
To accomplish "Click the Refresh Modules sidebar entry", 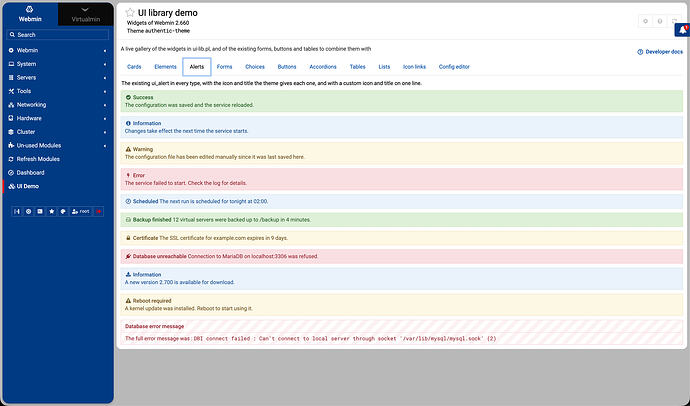I will 58,159.
